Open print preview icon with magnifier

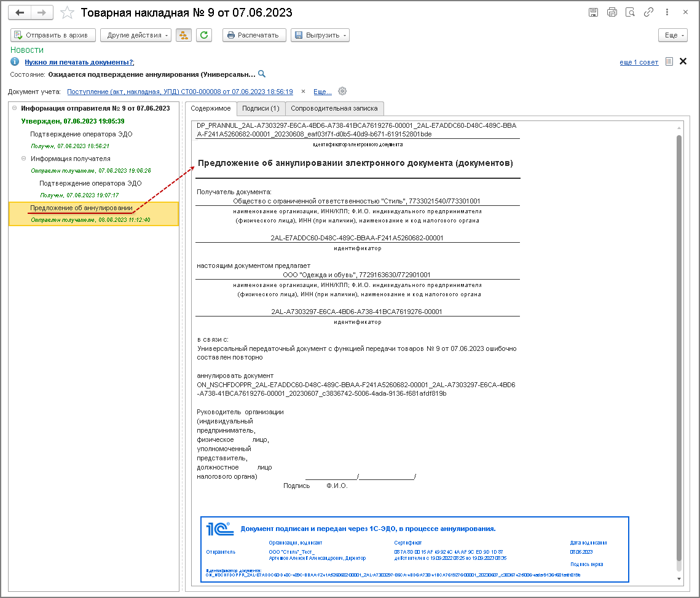631,12
